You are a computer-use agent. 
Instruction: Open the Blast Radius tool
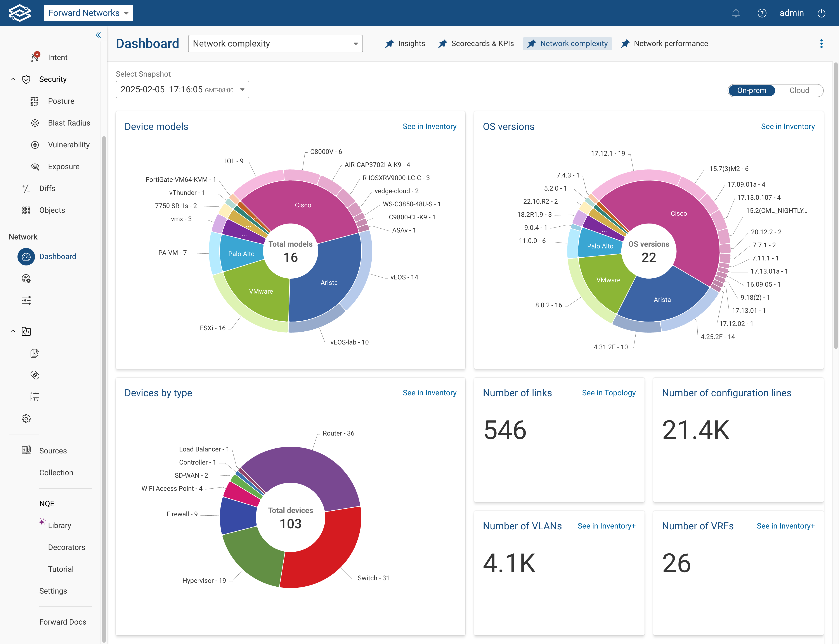[x=69, y=123]
